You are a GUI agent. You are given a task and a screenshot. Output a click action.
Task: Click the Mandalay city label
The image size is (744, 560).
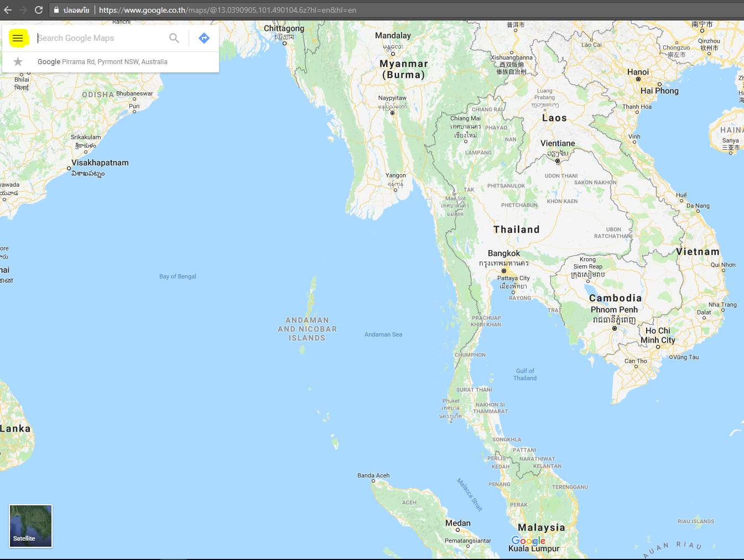point(393,35)
